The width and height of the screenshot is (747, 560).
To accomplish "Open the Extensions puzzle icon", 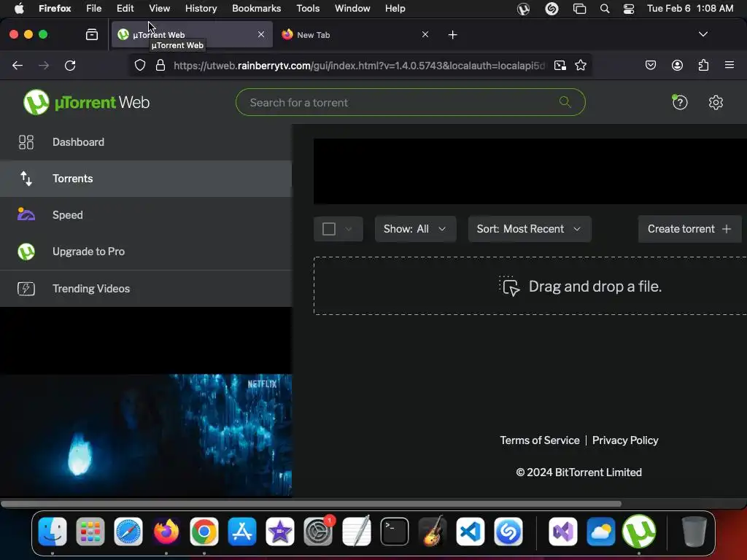I will click(703, 65).
